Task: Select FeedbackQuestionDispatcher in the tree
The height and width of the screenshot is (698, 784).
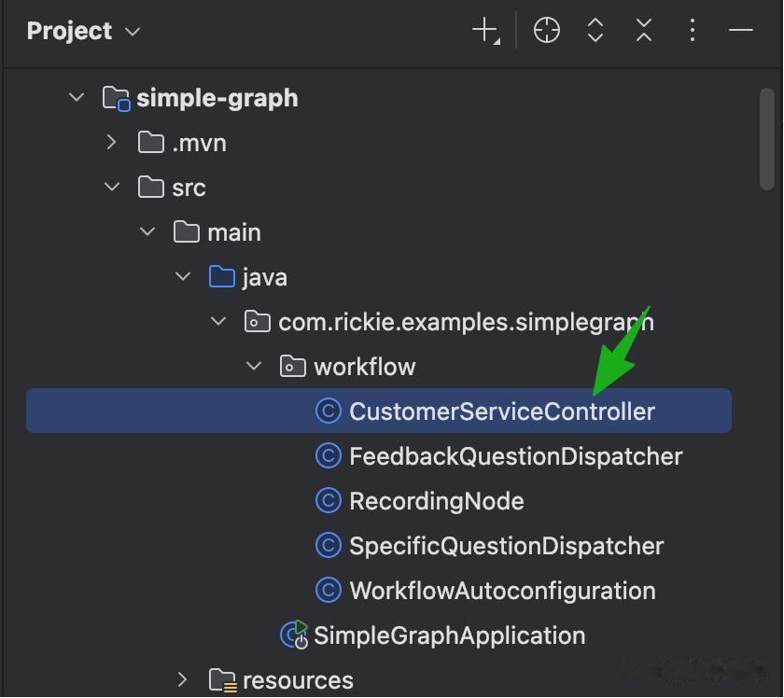Action: tap(515, 456)
